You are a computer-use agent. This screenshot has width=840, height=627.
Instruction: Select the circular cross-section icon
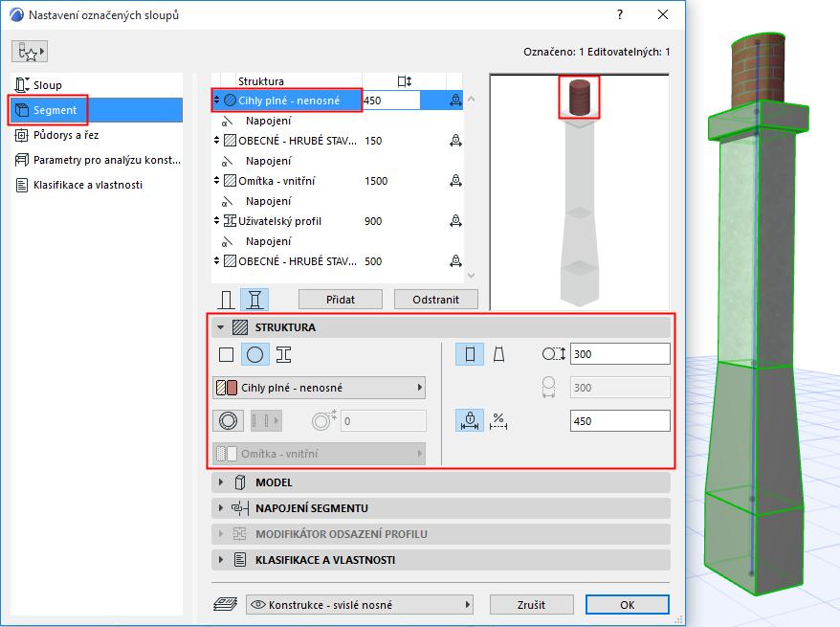[x=254, y=354]
